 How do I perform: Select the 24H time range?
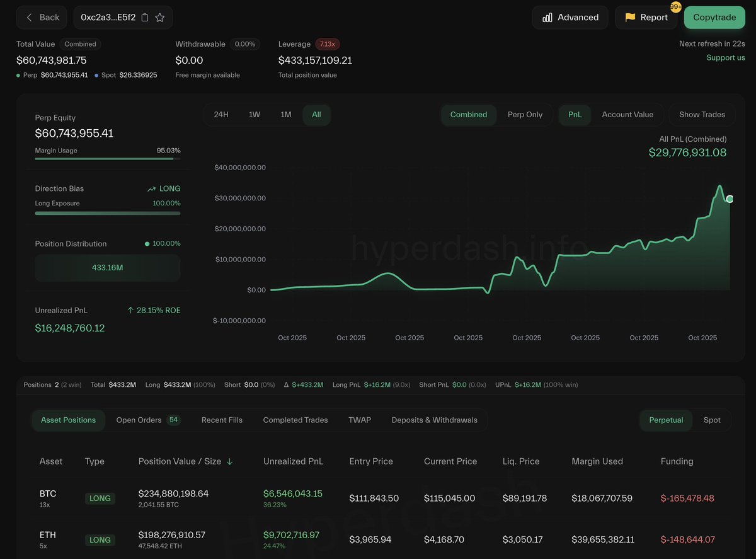click(x=221, y=115)
